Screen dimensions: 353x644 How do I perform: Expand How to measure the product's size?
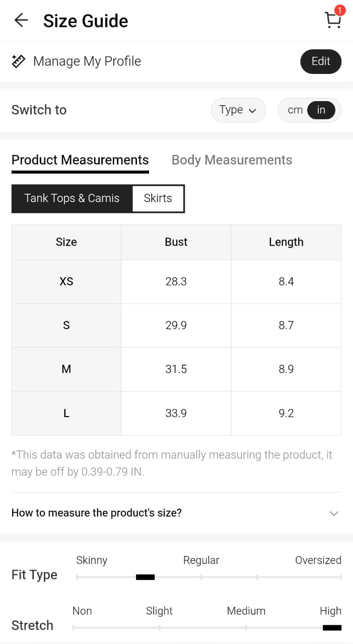96,513
